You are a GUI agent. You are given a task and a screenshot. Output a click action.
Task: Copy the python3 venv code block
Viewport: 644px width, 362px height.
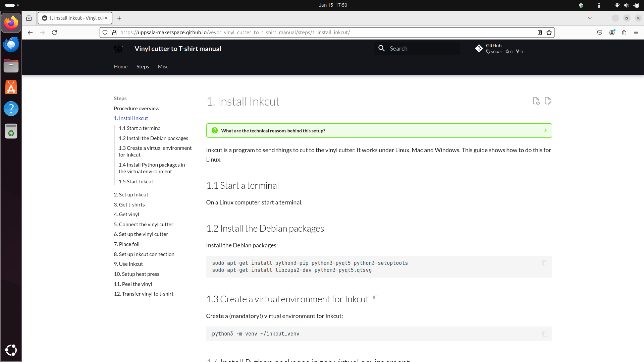(x=545, y=334)
